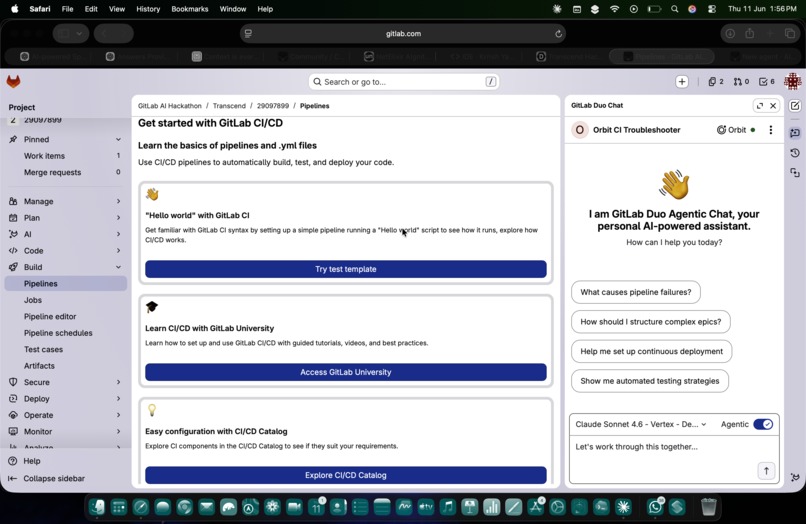Turn off the Agentic toggle

point(763,424)
